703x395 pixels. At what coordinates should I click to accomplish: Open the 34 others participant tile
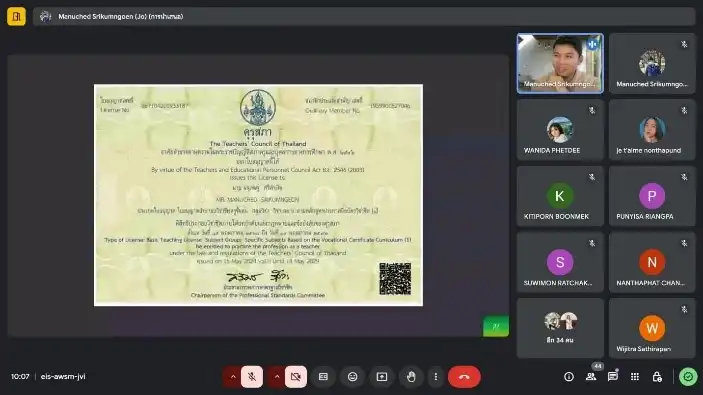pos(560,328)
